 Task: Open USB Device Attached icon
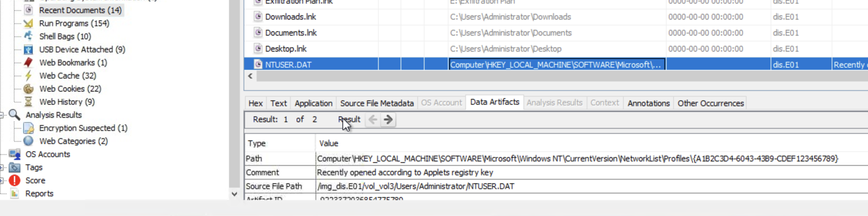click(x=28, y=49)
